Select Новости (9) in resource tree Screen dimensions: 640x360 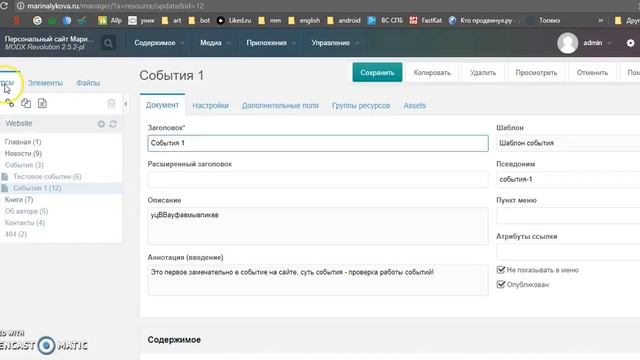point(23,153)
